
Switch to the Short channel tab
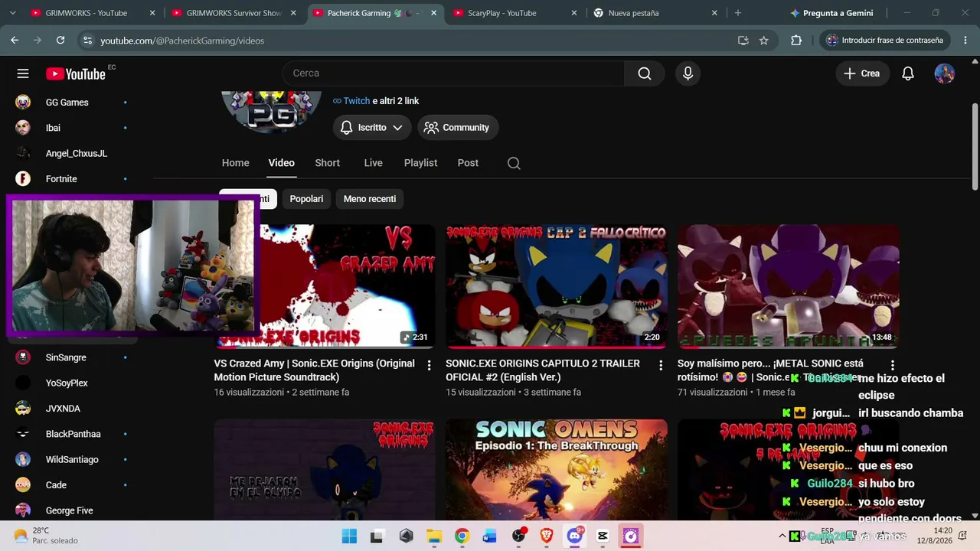click(x=328, y=163)
